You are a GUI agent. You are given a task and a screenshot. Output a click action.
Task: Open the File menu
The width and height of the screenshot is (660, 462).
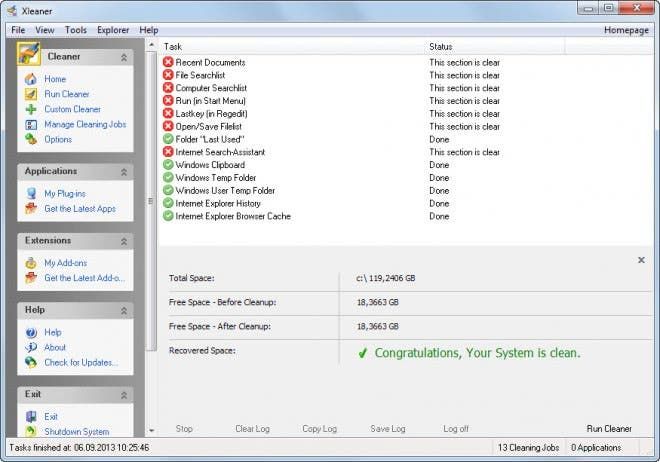tap(18, 30)
